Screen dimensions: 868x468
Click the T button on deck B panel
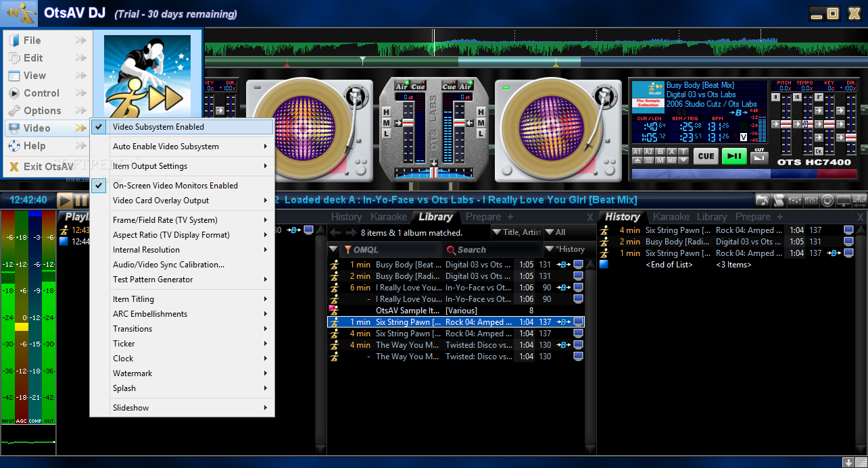(x=683, y=152)
